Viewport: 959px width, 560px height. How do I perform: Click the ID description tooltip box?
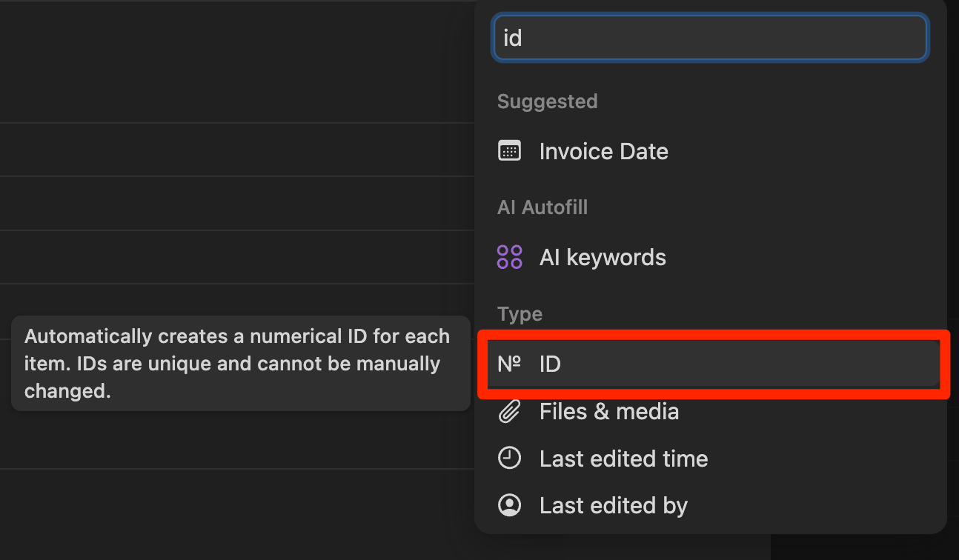click(240, 364)
